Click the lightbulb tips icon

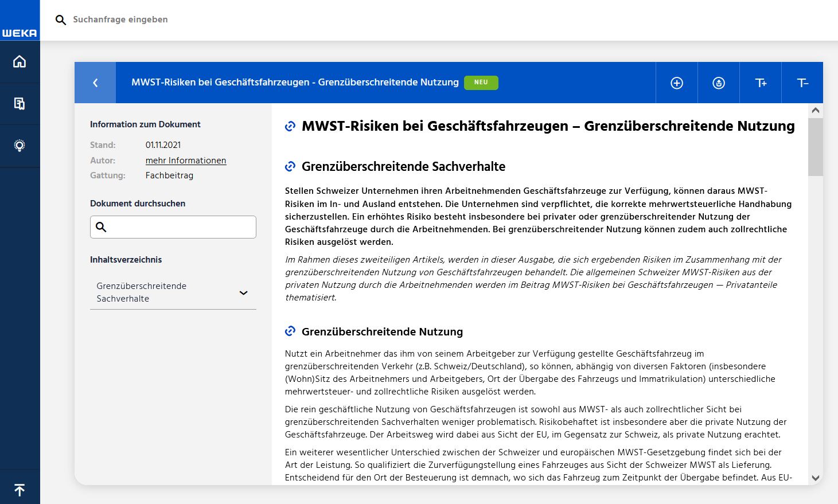tap(20, 146)
